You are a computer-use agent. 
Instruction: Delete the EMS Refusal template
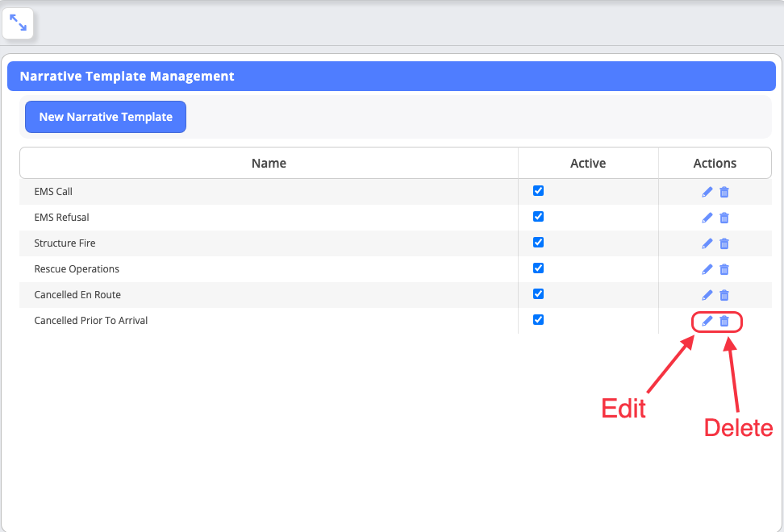point(724,218)
